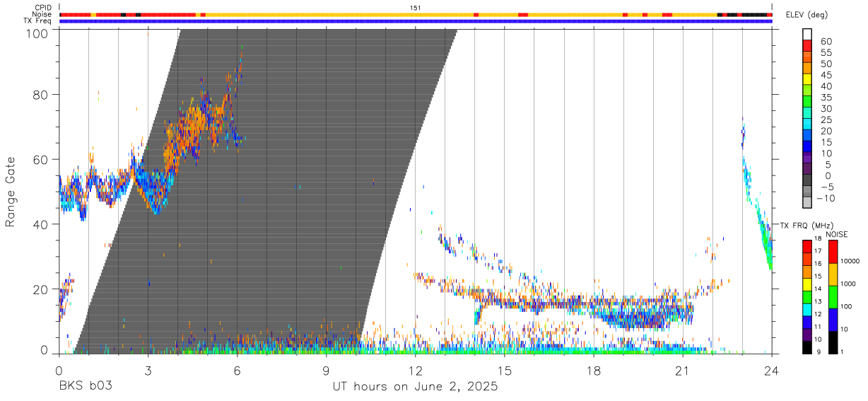This screenshot has width=868, height=401.
Task: Click the 'ELEV (deg)' colorbar title
Action: [x=807, y=15]
